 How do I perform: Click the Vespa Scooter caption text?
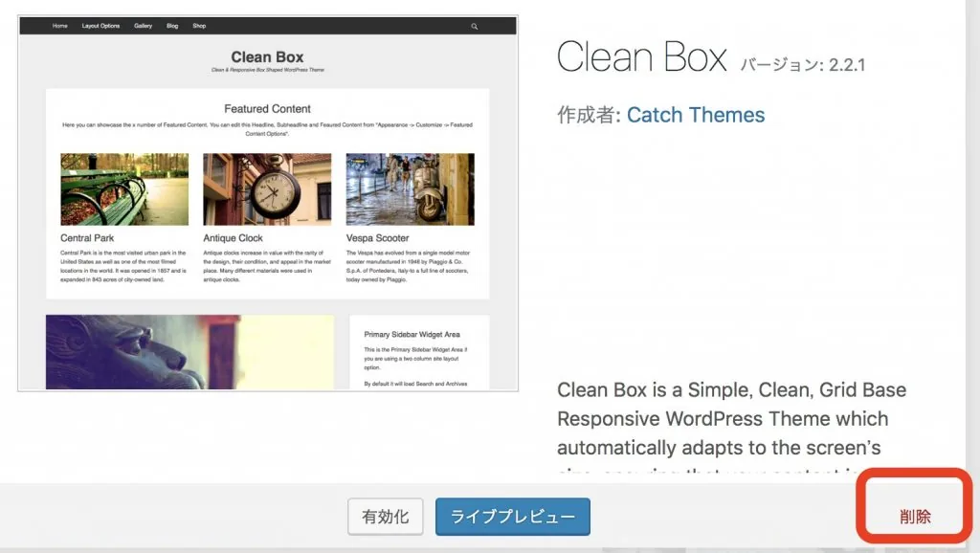tap(377, 238)
